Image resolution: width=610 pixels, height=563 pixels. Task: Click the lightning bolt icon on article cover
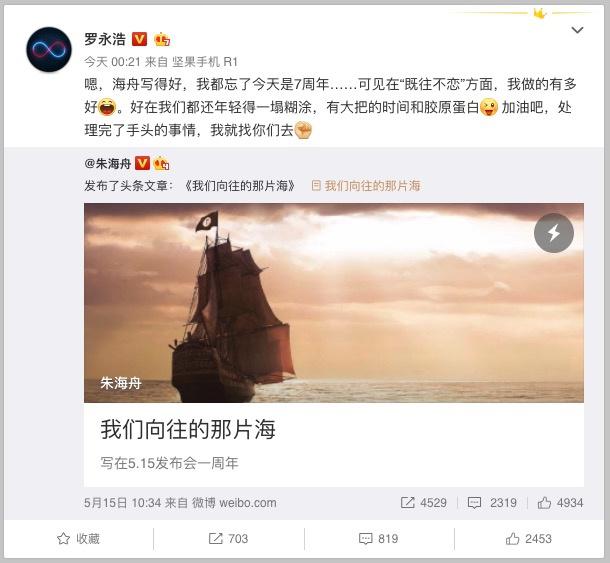tap(554, 233)
